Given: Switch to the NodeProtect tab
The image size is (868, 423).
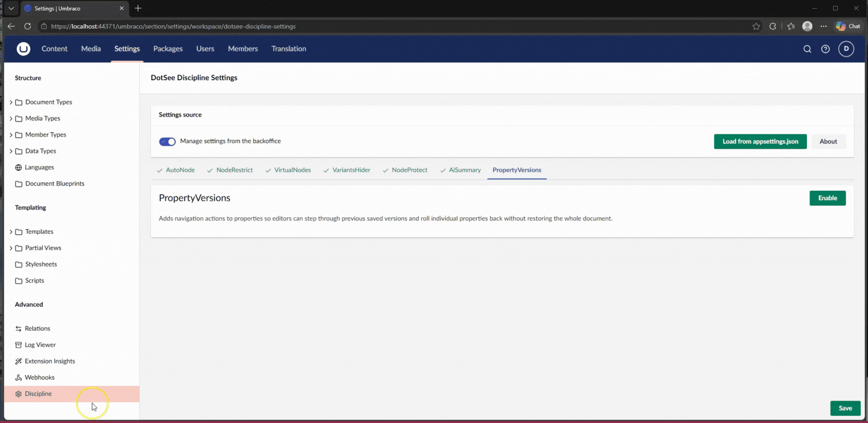Looking at the screenshot, I should (x=405, y=170).
